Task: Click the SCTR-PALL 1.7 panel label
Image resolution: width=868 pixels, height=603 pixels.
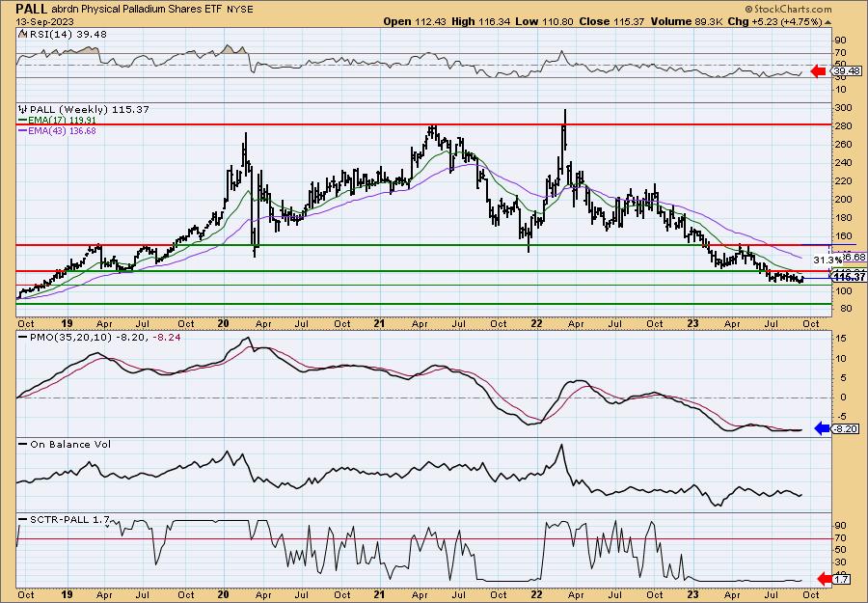Action: point(69,520)
